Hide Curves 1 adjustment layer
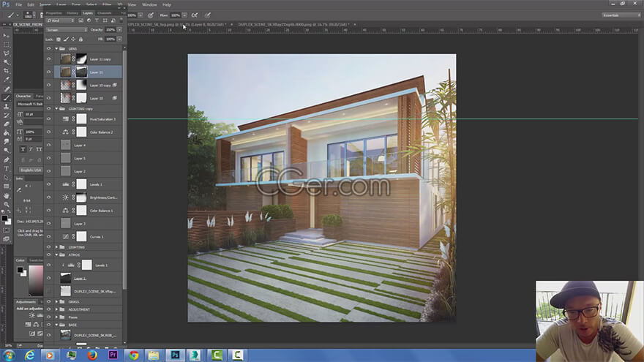The image size is (644, 362). click(48, 236)
